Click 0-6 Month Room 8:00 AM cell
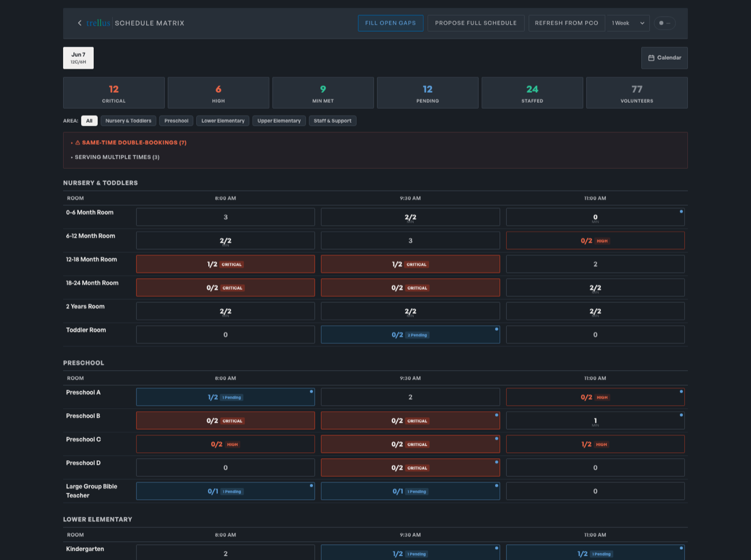 coord(225,217)
